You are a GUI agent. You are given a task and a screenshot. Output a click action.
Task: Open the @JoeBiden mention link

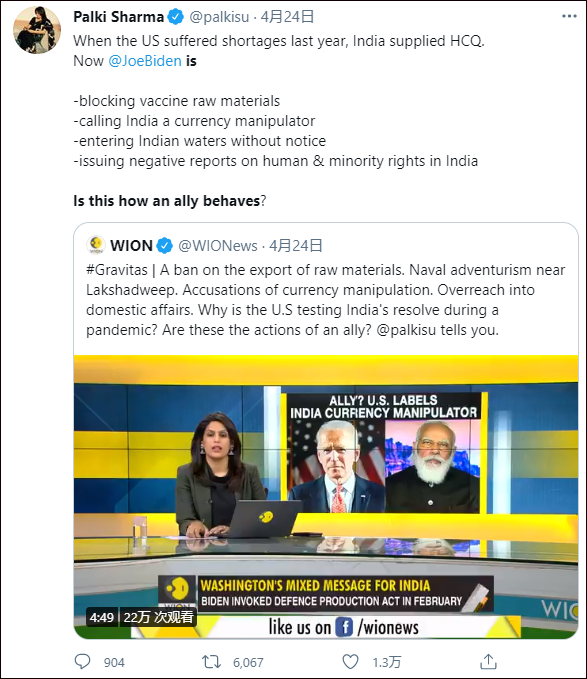click(145, 61)
